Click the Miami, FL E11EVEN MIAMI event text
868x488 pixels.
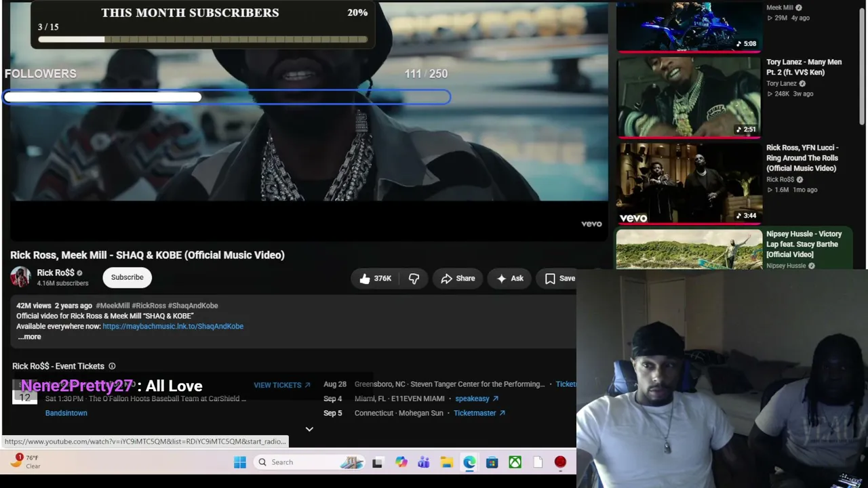[399, 399]
